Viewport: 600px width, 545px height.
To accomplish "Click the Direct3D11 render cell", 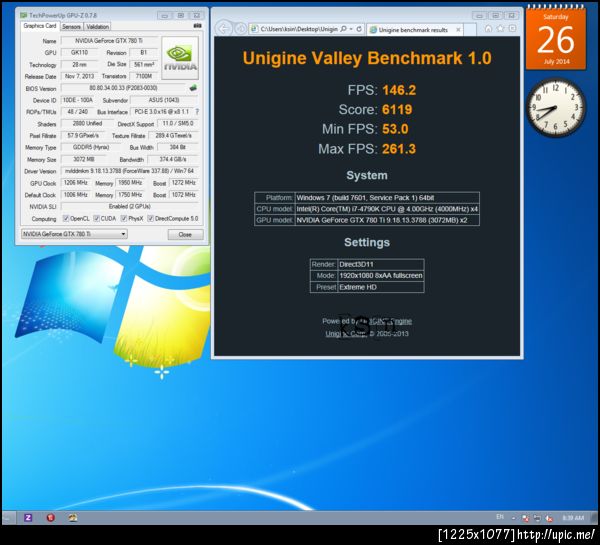I will coord(381,264).
